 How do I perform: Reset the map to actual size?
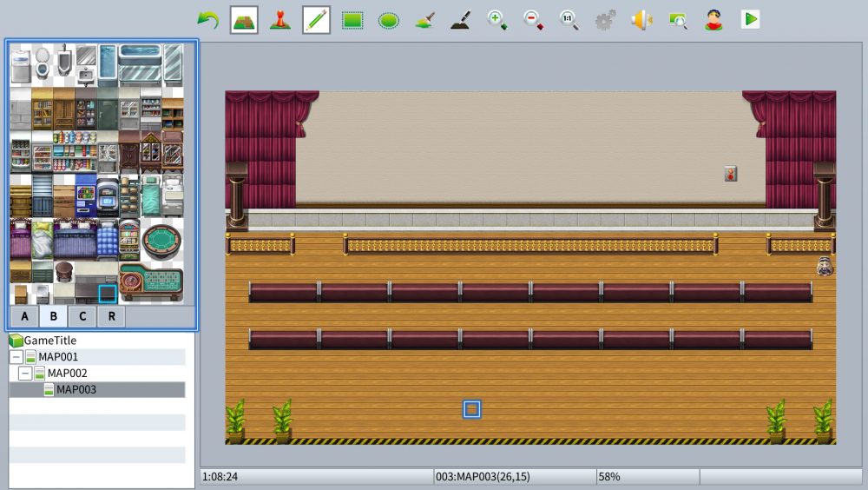[569, 20]
